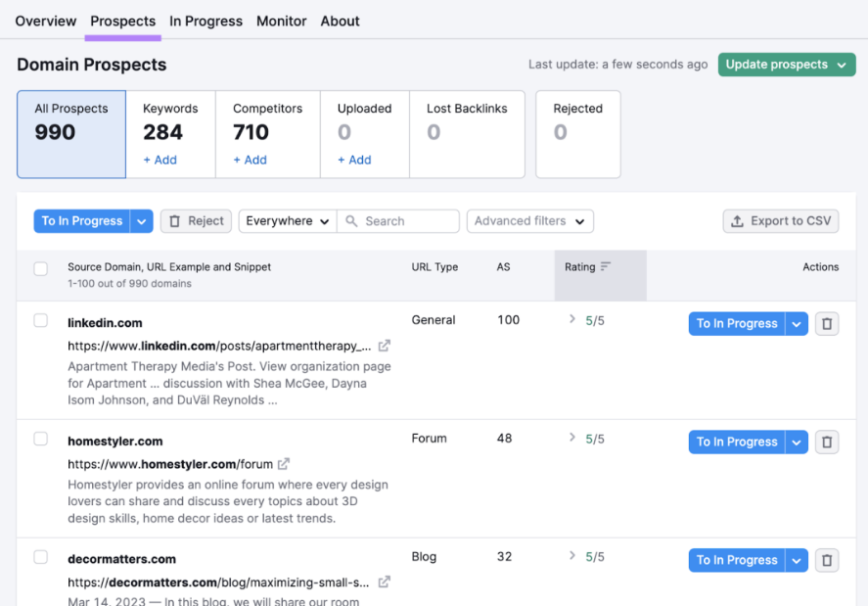Select all prospects header checkbox

[40, 268]
